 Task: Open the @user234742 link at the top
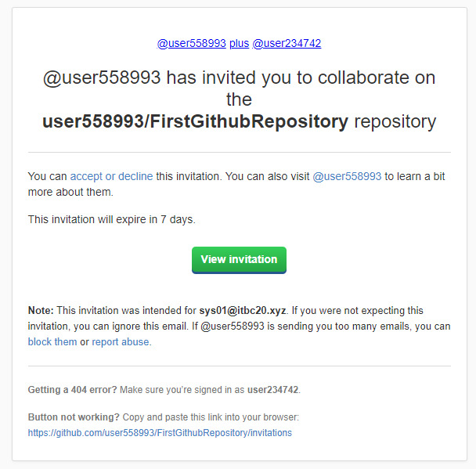[287, 43]
